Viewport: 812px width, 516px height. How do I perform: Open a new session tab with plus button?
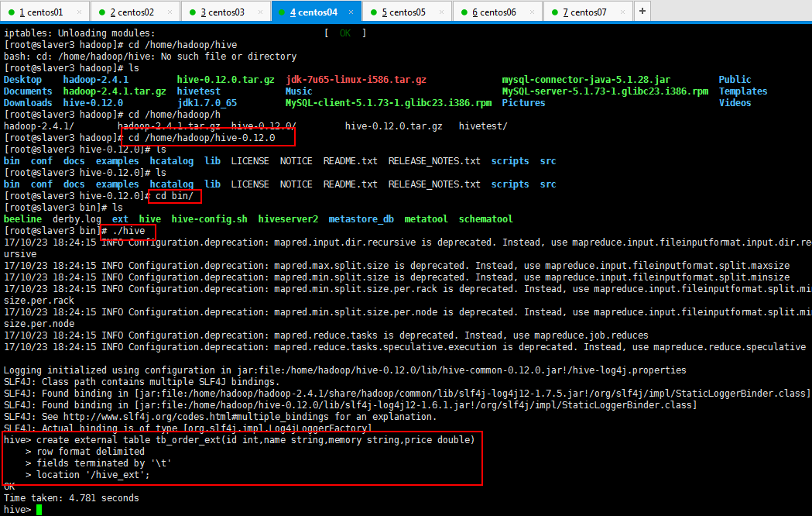642,12
